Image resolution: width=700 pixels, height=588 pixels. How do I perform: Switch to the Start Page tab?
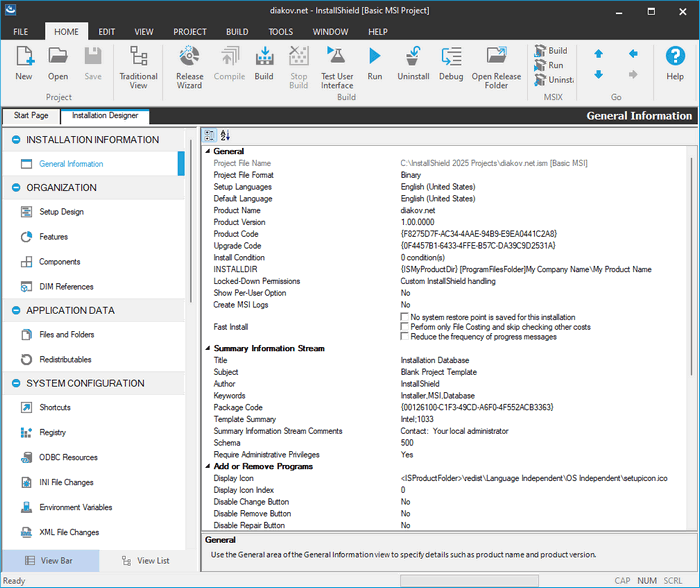coord(31,116)
